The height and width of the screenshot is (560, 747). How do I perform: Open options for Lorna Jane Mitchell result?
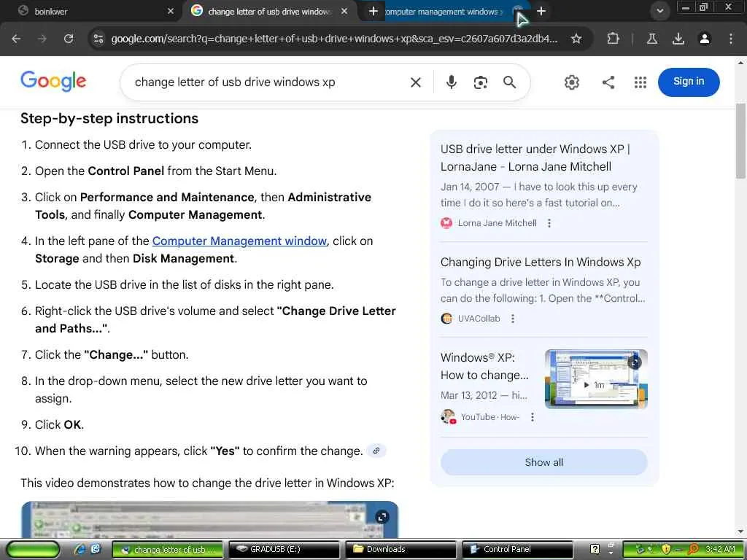point(549,223)
